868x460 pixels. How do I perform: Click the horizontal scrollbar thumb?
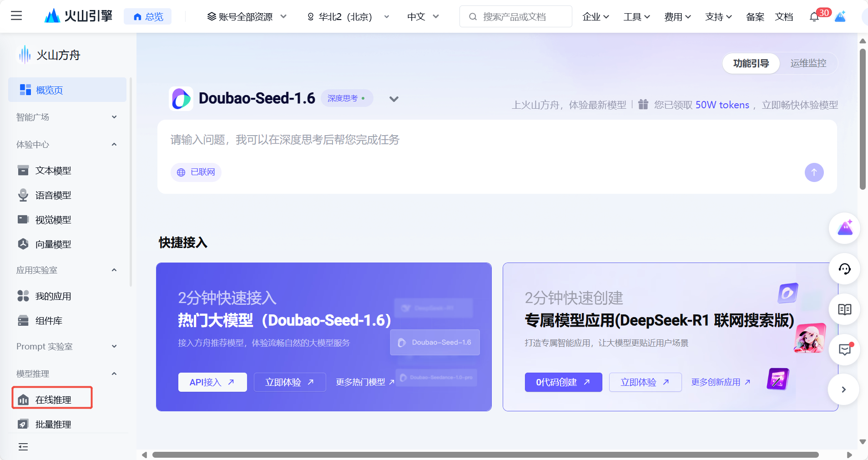click(x=485, y=455)
